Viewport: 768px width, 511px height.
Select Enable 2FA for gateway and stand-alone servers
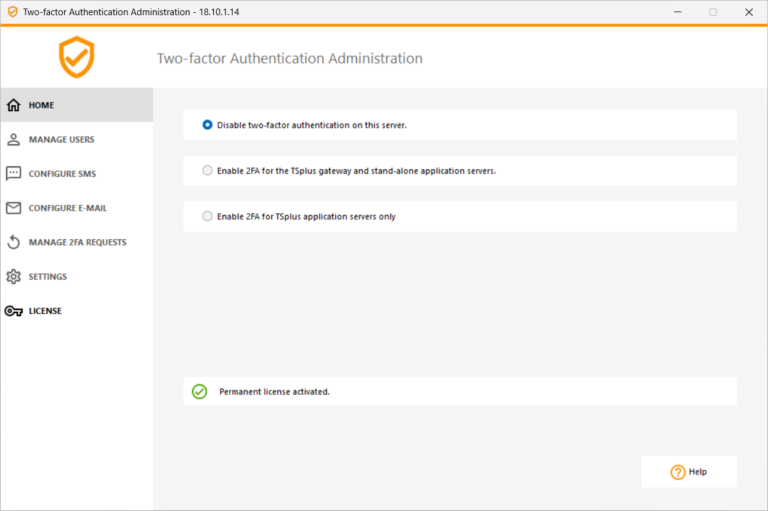tap(207, 170)
